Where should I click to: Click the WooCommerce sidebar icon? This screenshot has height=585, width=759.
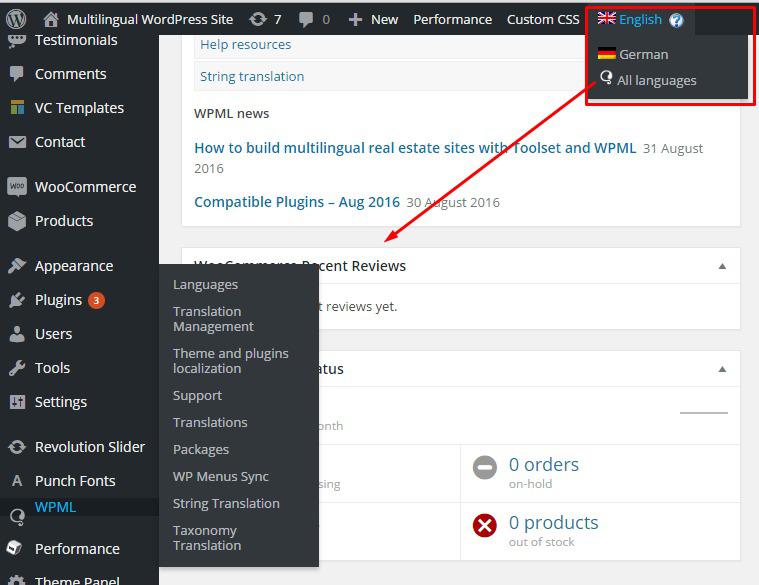tap(16, 187)
